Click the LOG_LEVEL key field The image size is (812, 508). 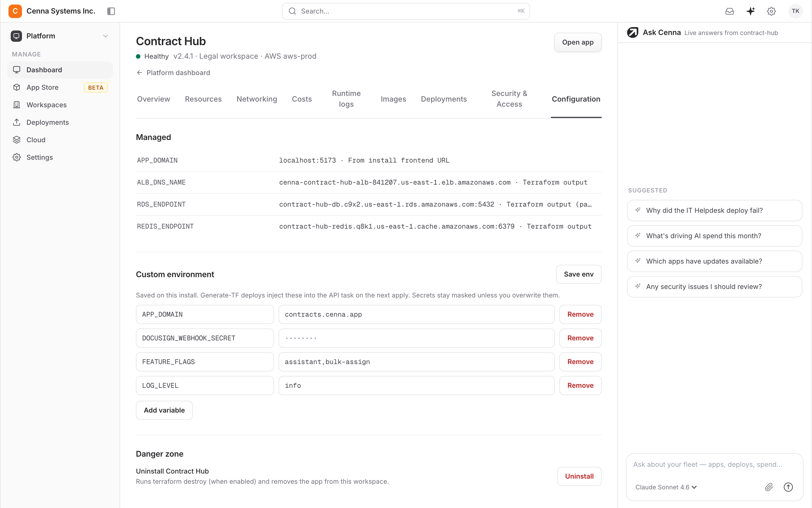point(205,385)
